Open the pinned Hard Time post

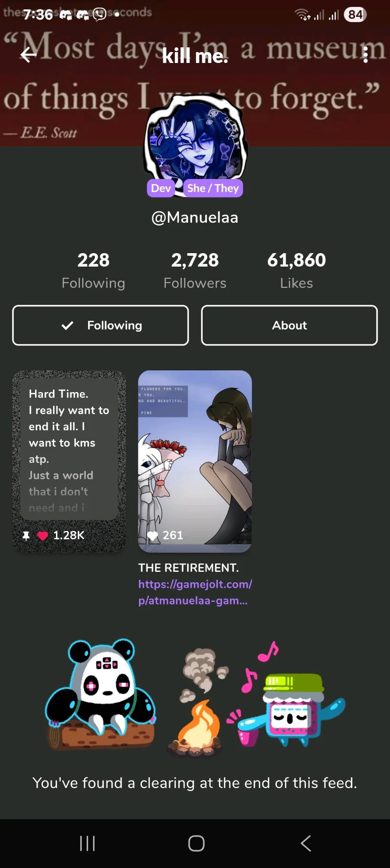pos(69,461)
